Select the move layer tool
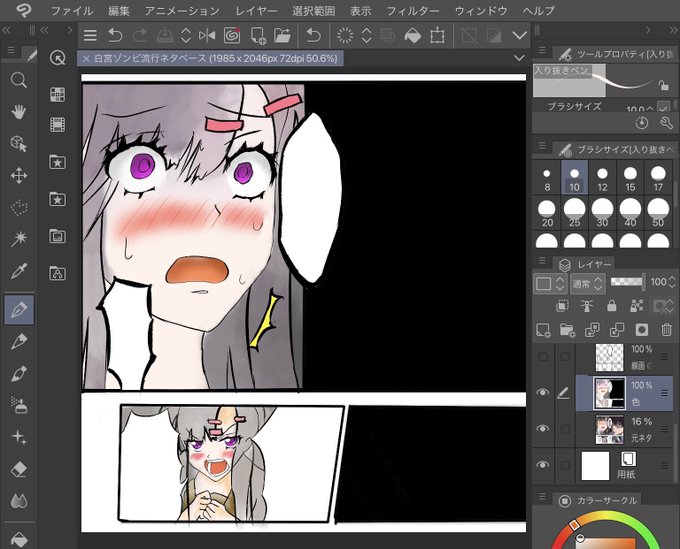This screenshot has width=680, height=549. point(19,176)
